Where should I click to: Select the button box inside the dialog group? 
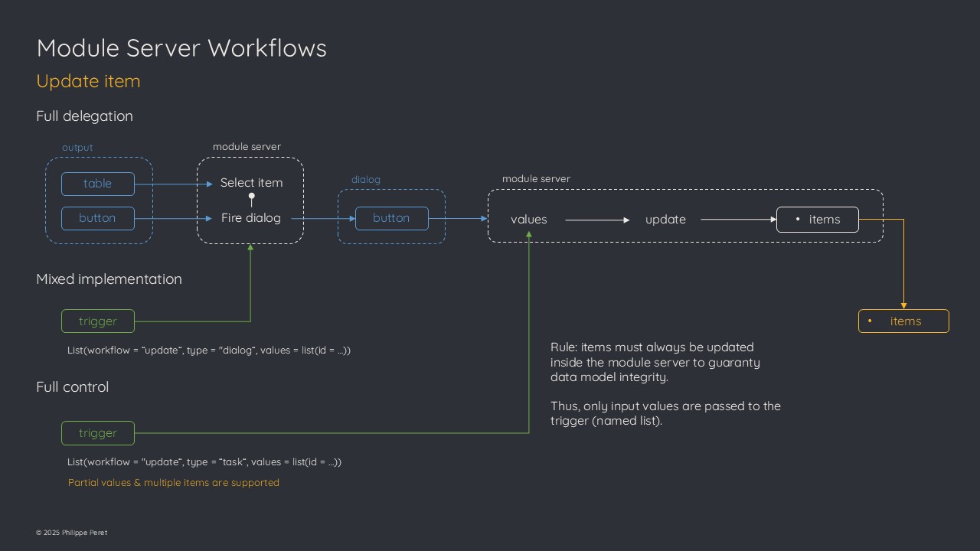[391, 218]
